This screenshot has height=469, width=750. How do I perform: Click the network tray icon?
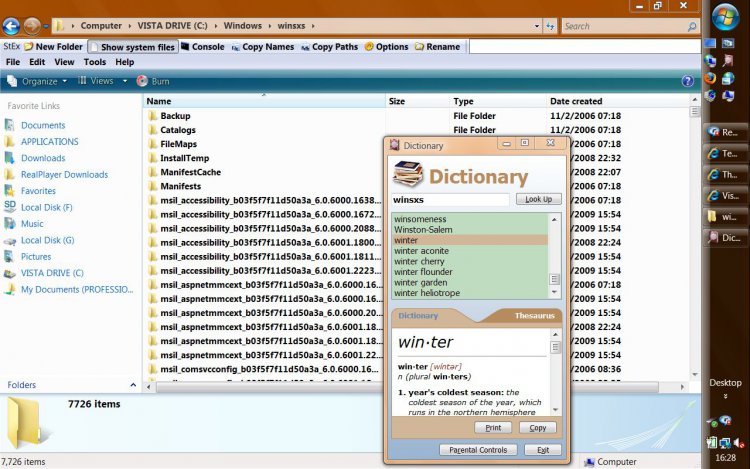coord(725,443)
